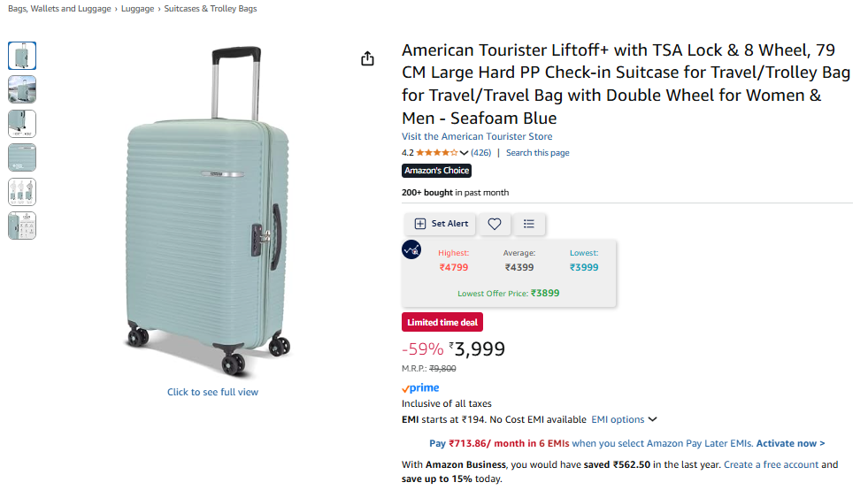Click the share icon above product image

coord(368,58)
